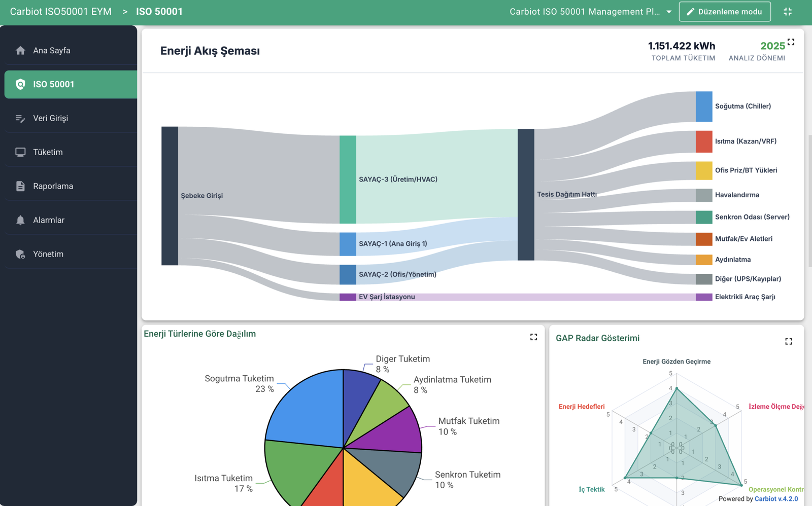
Task: Toggle dashboard fullscreen mode in header
Action: click(787, 12)
